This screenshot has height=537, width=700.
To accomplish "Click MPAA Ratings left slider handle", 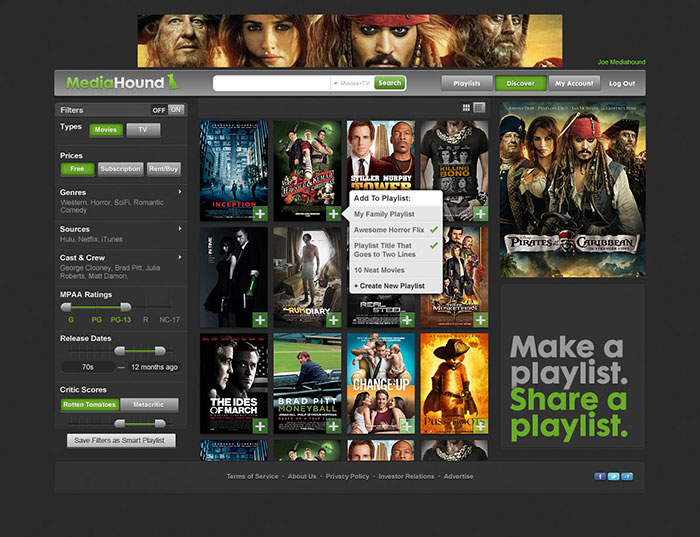I will click(66, 307).
